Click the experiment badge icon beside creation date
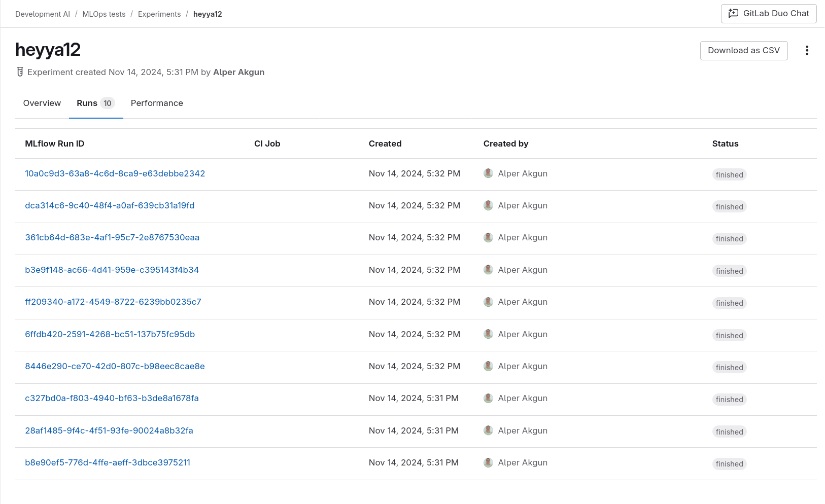The image size is (825, 504). pos(19,71)
